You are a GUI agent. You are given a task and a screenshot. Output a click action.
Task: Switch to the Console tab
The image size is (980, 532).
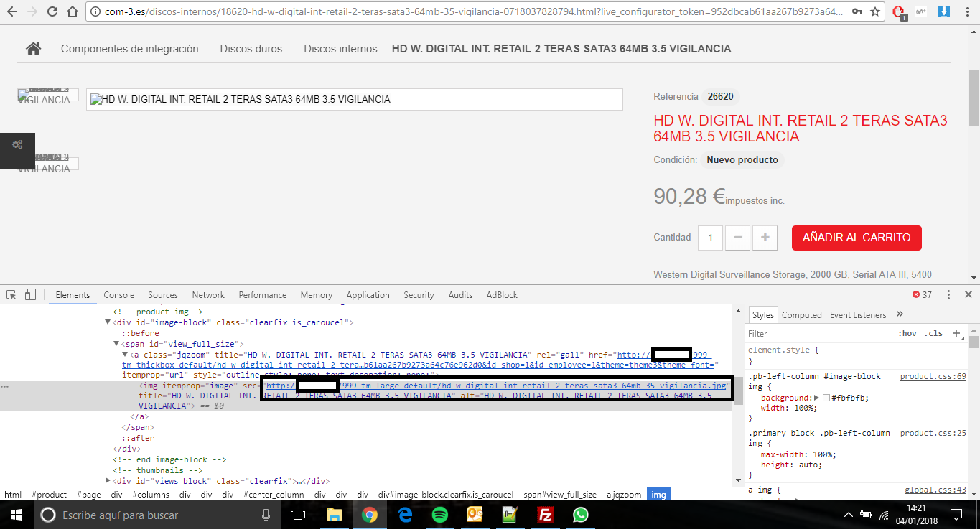coord(119,294)
